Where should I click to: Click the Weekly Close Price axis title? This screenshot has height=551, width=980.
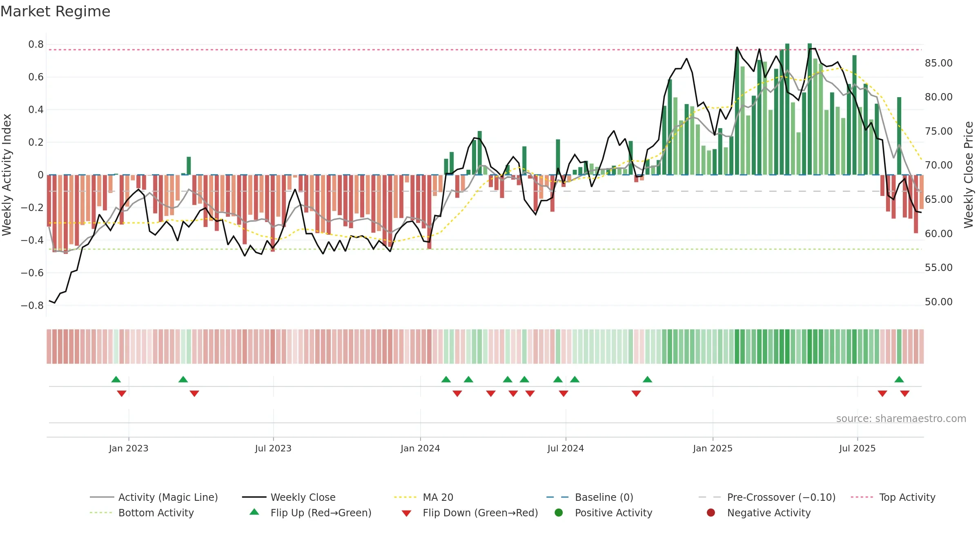click(x=969, y=175)
